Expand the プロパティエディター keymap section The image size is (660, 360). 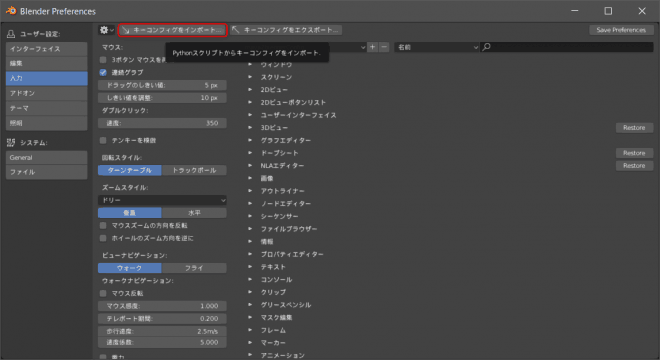tap(250, 254)
